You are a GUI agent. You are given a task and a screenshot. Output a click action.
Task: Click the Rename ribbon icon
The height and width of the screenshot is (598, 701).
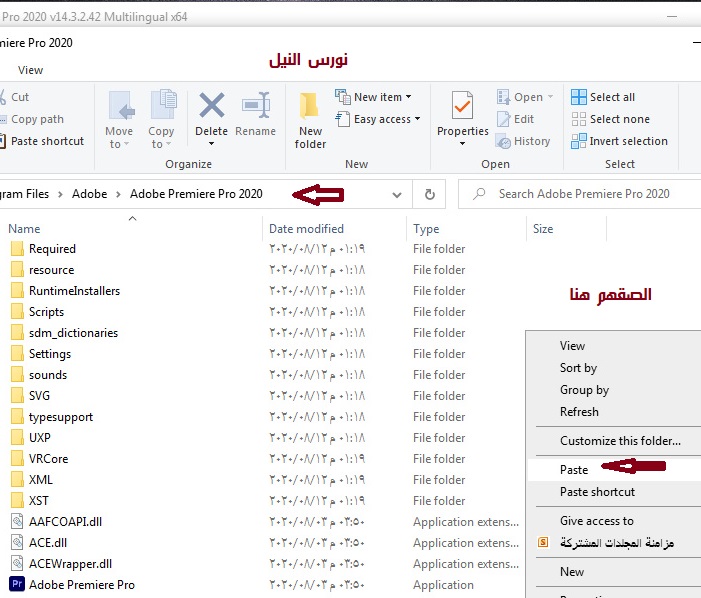tap(256, 105)
